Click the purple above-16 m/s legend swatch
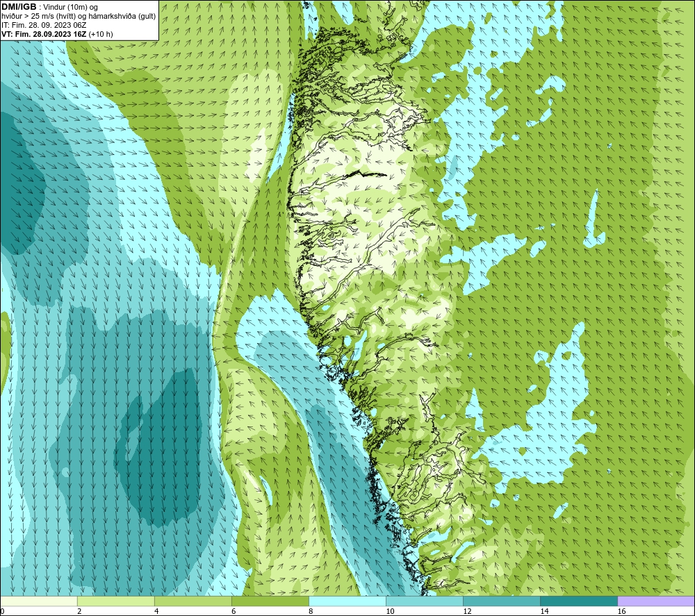The image size is (695, 616). pos(656,601)
